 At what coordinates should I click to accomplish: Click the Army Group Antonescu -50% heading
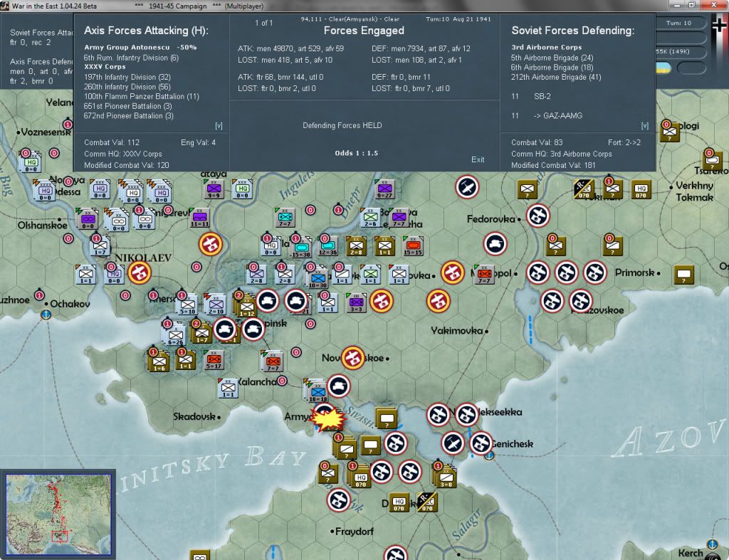140,48
